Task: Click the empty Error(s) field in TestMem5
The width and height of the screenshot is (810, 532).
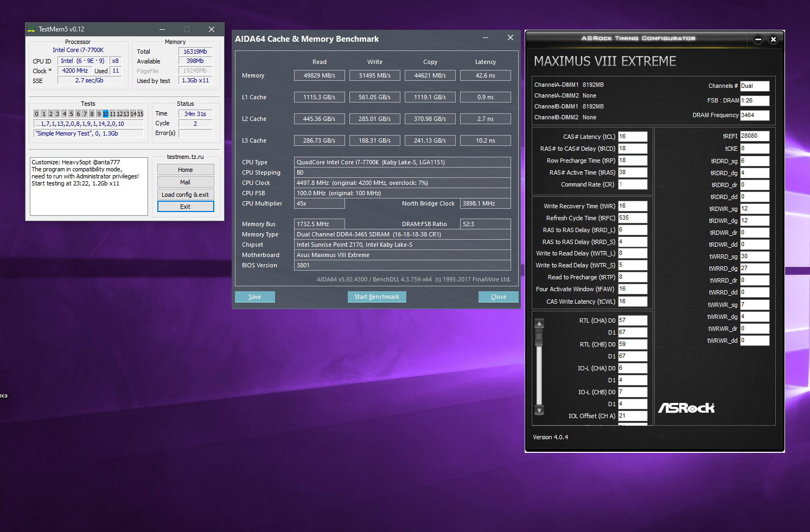Action: (x=195, y=133)
